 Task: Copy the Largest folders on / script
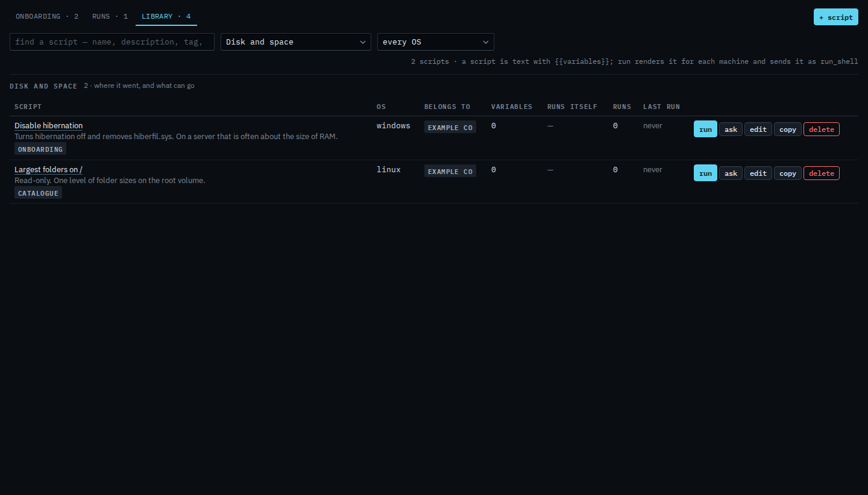pyautogui.click(x=788, y=173)
